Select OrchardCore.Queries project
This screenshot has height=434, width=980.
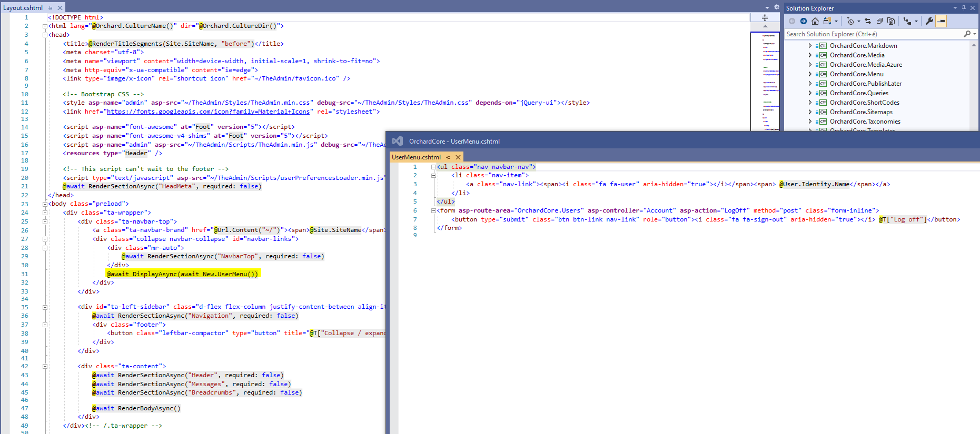coord(859,93)
